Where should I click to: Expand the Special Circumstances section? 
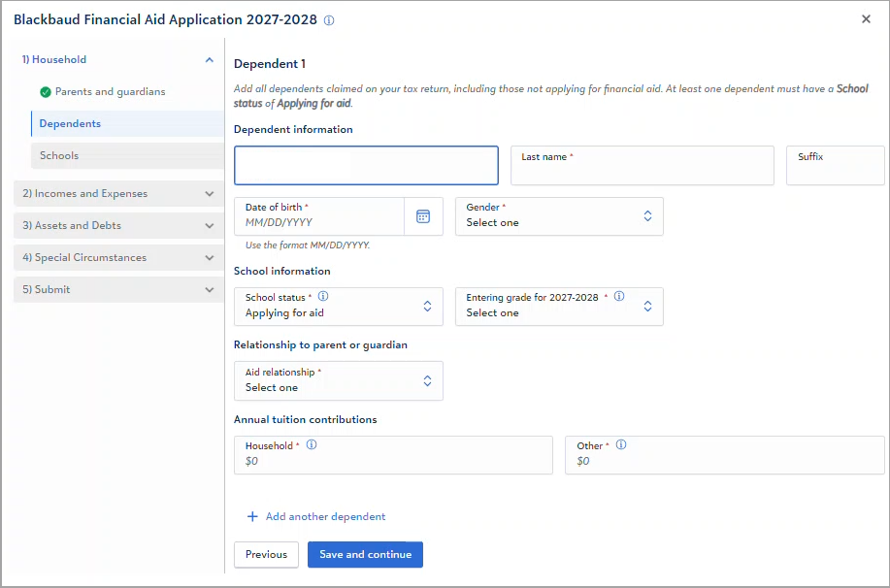coord(118,257)
